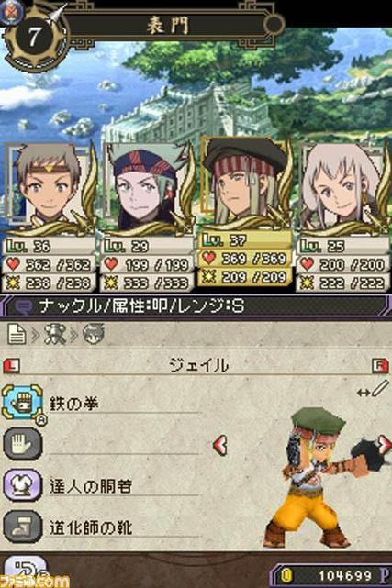Select the highlighted Lv. 37 character portrait

tap(245, 183)
